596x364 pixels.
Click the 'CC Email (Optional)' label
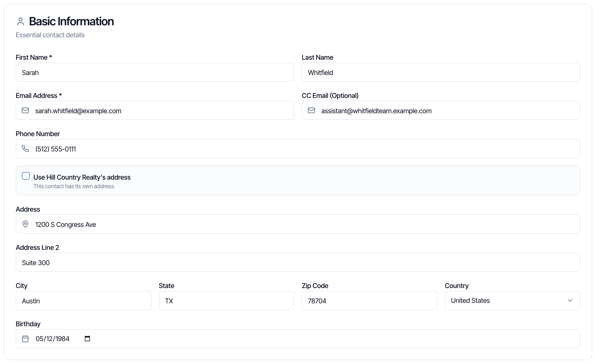pos(330,96)
